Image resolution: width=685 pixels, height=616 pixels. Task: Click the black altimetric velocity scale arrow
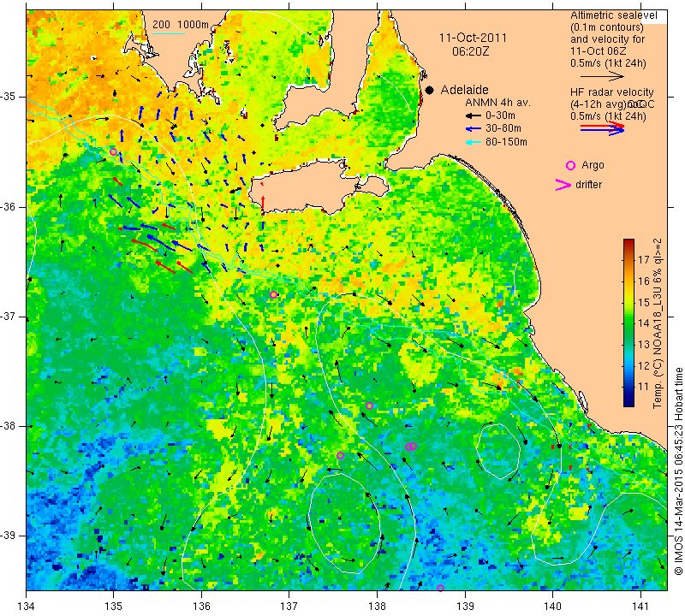(x=603, y=76)
